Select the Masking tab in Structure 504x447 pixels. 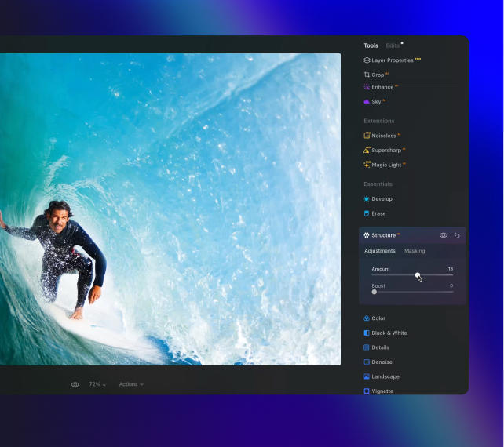point(415,251)
